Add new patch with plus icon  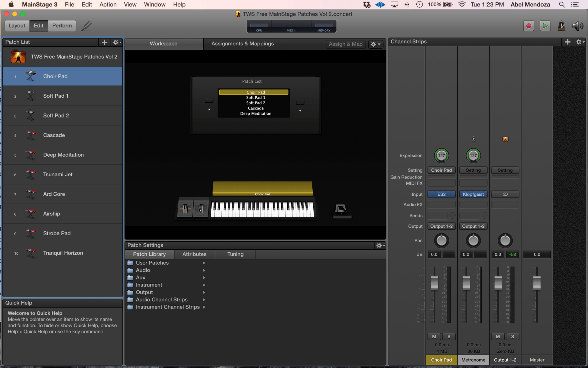pos(105,42)
